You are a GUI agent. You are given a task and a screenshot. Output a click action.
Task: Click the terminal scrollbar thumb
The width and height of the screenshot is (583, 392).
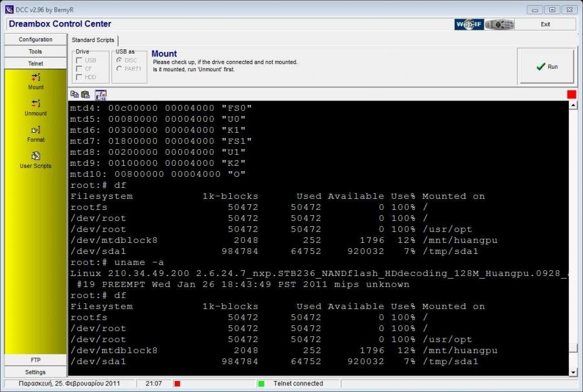(573, 348)
